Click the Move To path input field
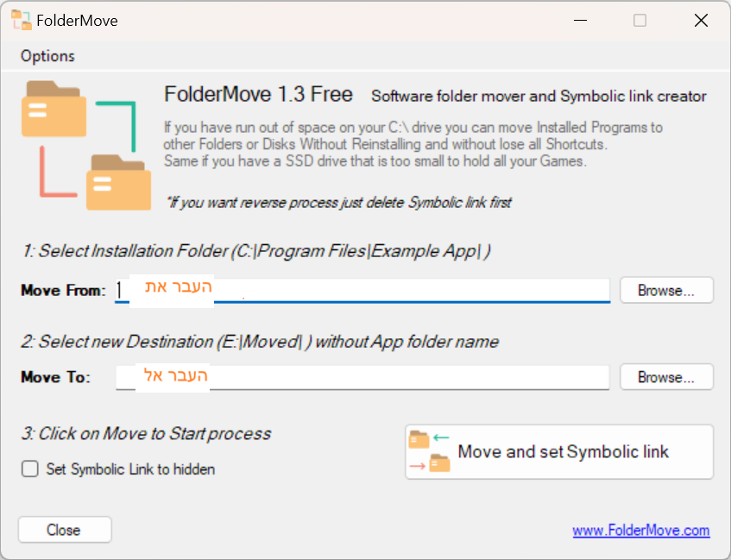 tap(362, 377)
